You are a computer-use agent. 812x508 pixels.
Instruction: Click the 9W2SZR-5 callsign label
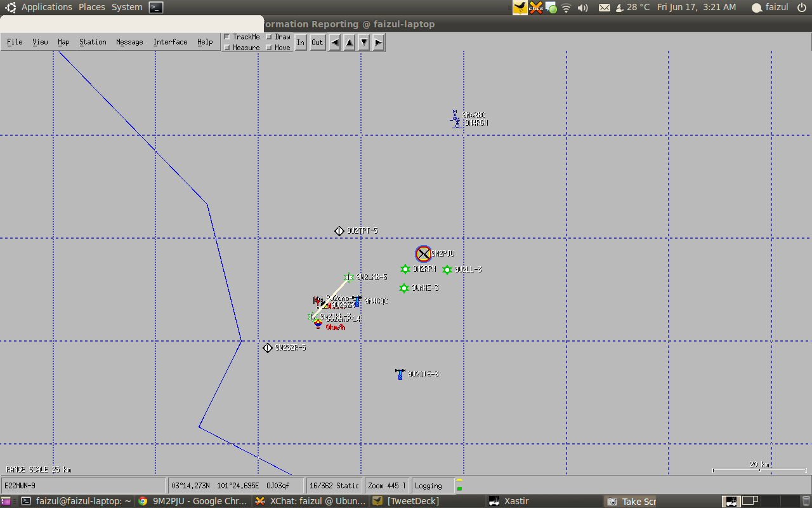291,348
